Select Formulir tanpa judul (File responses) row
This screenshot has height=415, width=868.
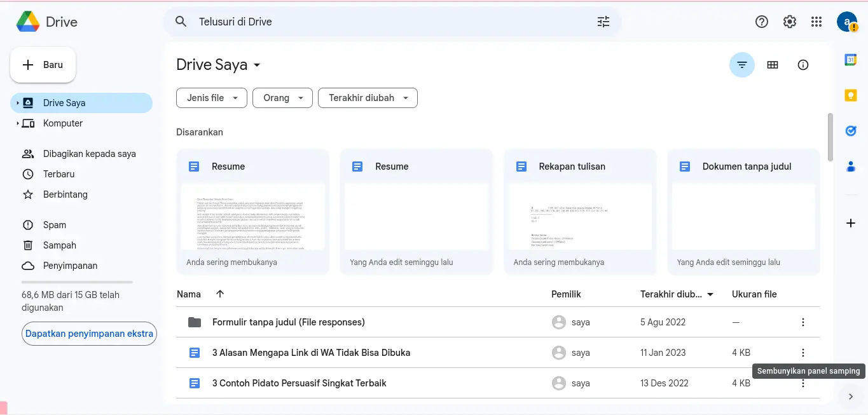tap(498, 322)
